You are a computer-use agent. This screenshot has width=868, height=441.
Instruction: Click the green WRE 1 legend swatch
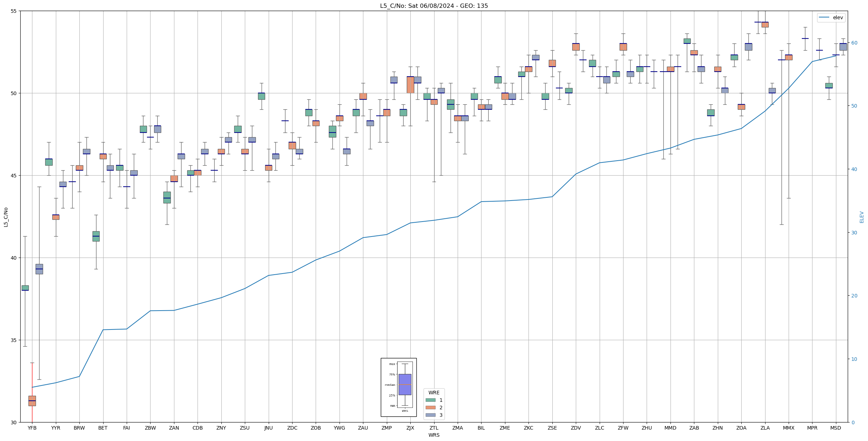point(430,400)
